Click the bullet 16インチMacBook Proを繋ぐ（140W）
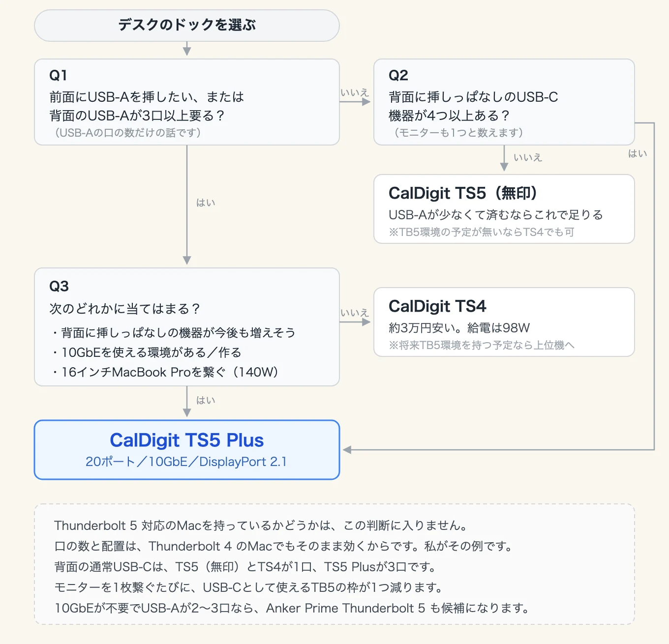Screen dimensions: 669x644 (x=166, y=372)
